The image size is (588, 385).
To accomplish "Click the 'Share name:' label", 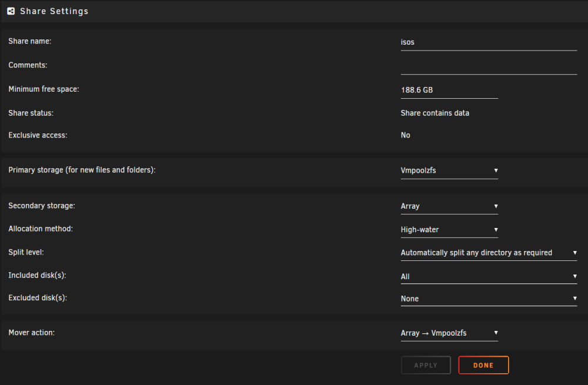I will pos(29,41).
